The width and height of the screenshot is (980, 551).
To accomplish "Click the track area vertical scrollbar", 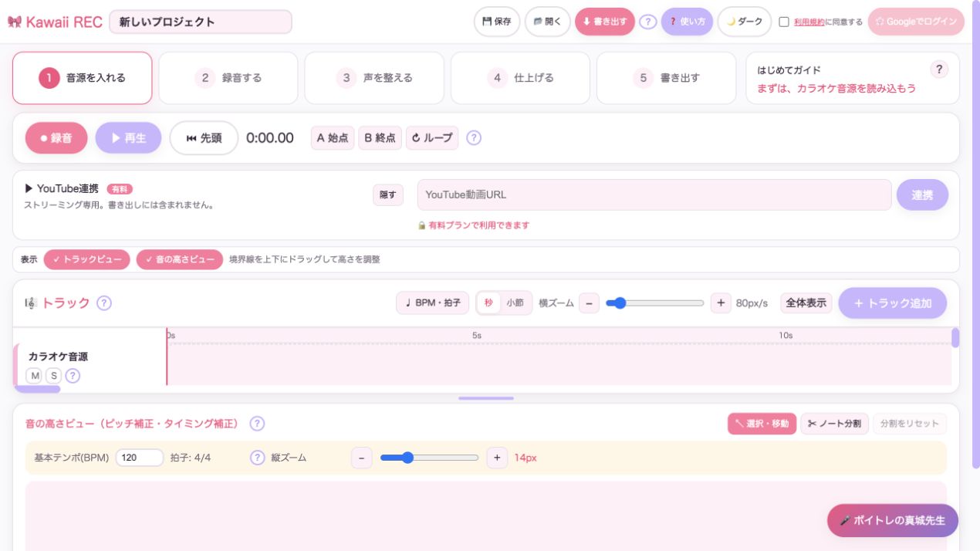I will click(955, 338).
